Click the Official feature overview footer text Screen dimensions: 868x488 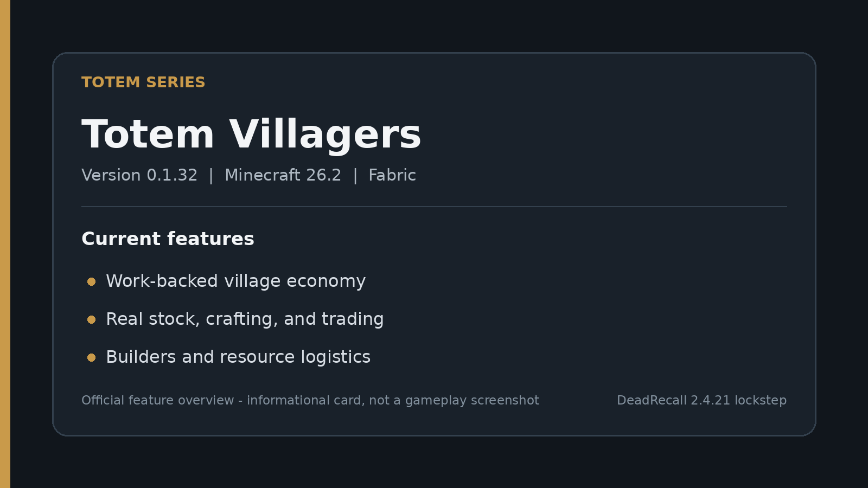point(158,400)
